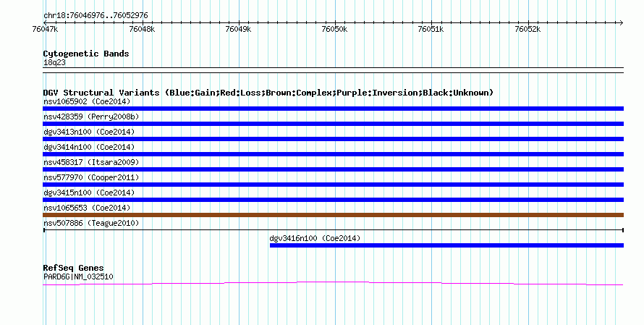Select nsv458317 (Itsara2009) variant bar

pos(333,169)
